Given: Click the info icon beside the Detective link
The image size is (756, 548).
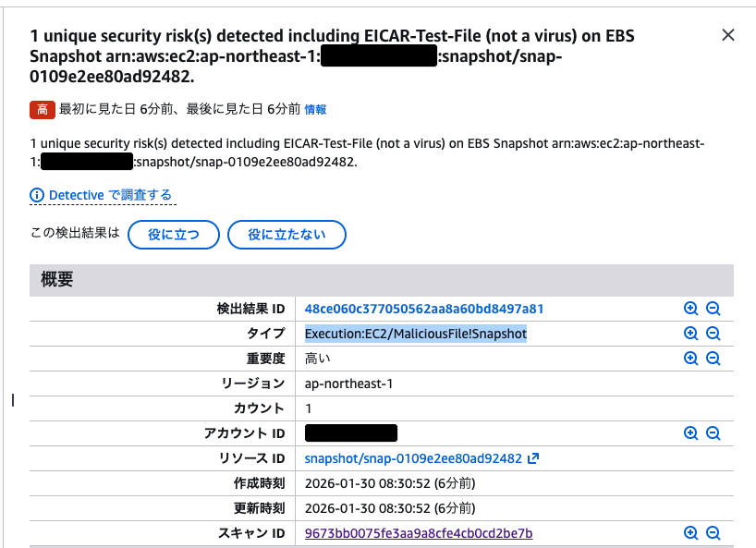Looking at the screenshot, I should pyautogui.click(x=36, y=195).
